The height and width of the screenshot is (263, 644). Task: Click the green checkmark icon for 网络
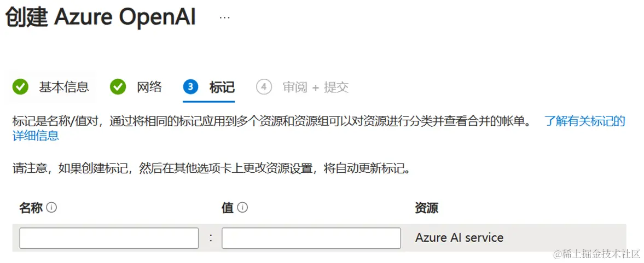click(x=118, y=87)
